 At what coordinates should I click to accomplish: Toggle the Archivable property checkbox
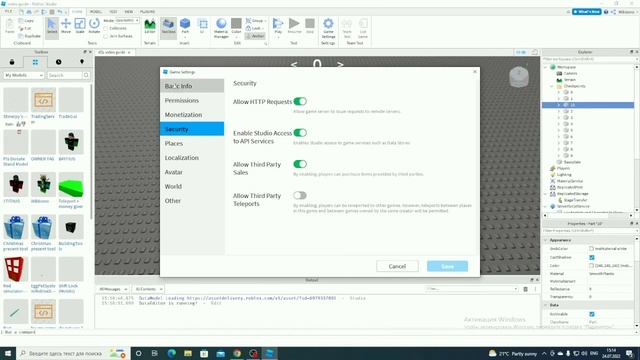(592, 314)
